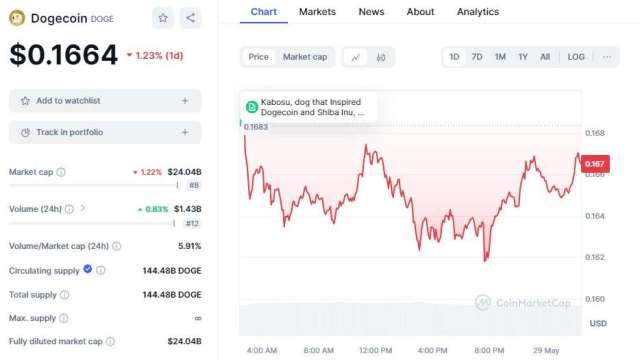
Task: Switch to candlestick chart icon
Action: click(x=381, y=57)
